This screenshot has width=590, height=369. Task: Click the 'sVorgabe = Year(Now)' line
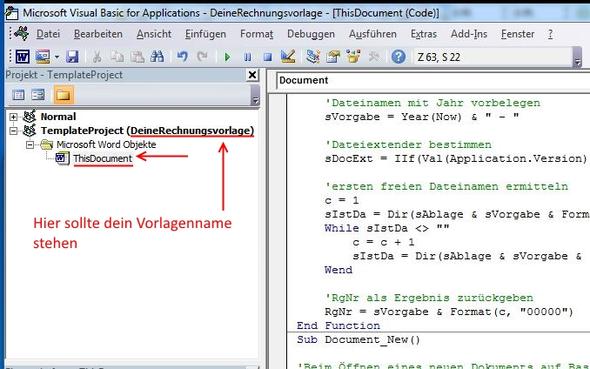click(x=422, y=117)
